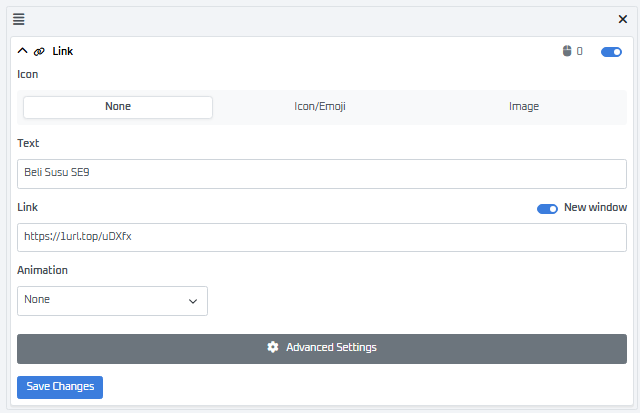
Task: Focus the Link URL input field
Action: (x=321, y=237)
